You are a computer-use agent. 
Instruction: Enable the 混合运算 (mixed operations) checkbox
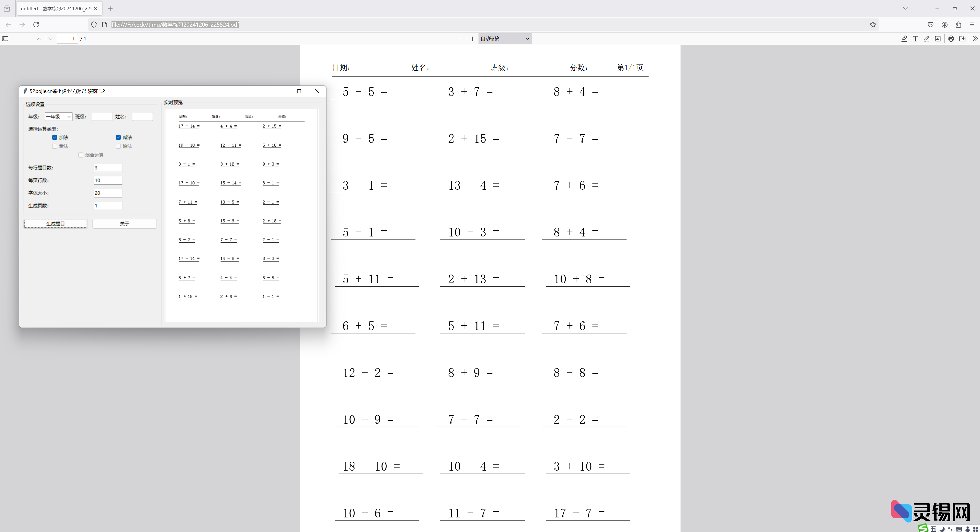pos(81,155)
